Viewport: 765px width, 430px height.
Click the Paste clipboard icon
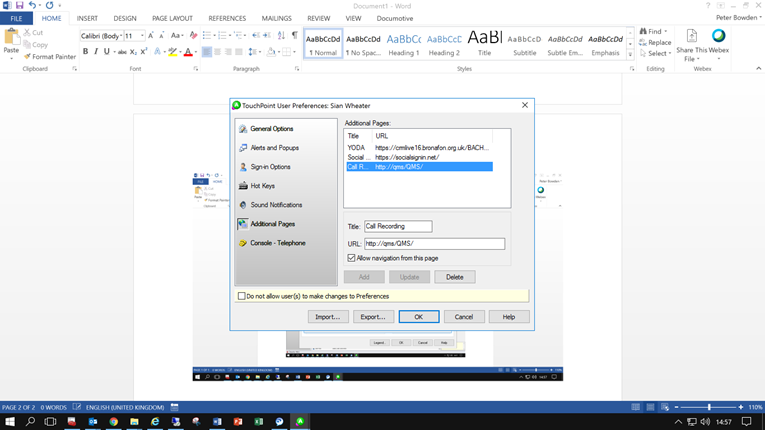pos(11,38)
